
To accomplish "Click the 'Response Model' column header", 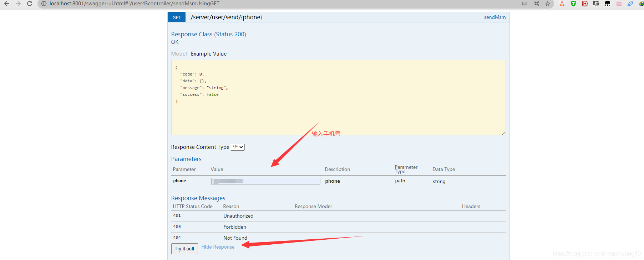I will tap(313, 206).
